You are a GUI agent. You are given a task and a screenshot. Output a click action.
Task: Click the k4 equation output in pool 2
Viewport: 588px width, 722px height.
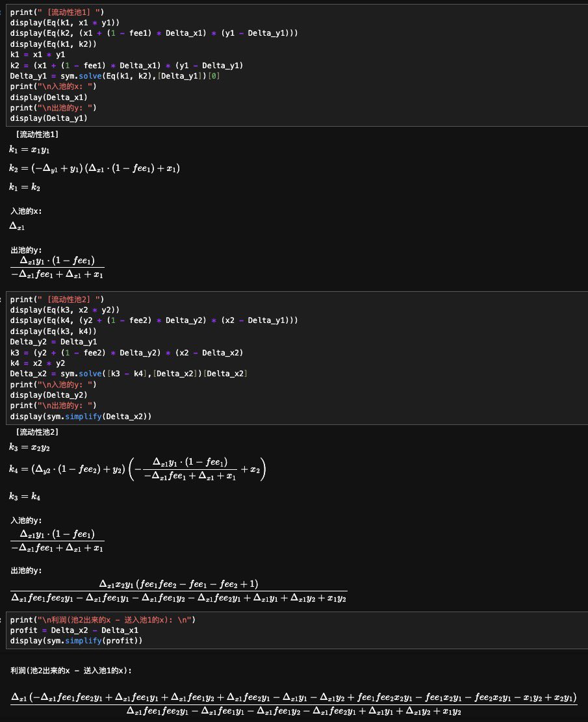138,469
